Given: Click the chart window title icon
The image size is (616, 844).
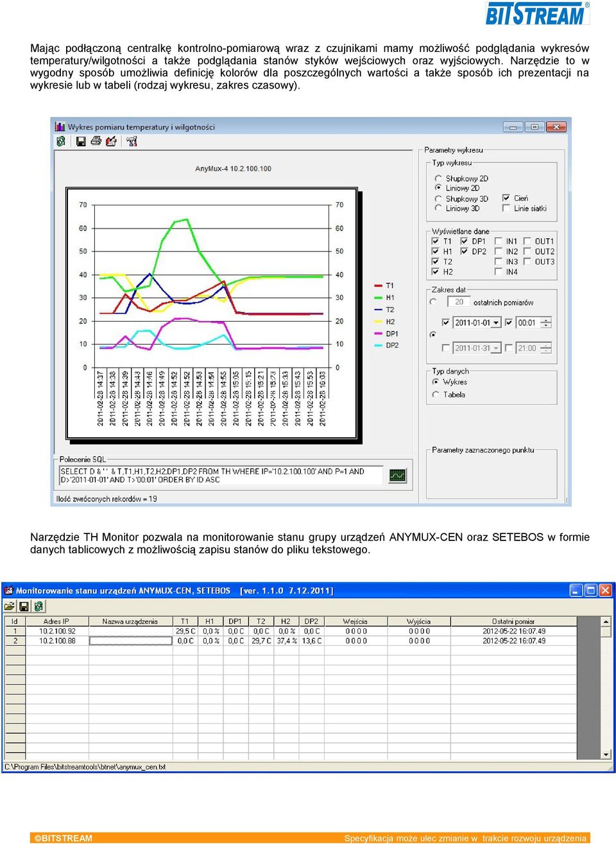Looking at the screenshot, I should tap(60, 127).
